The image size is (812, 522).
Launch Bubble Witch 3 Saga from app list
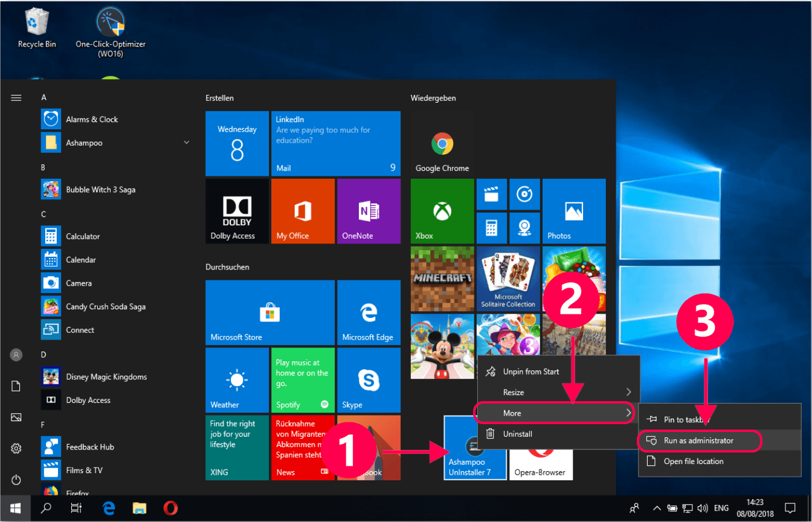116,190
